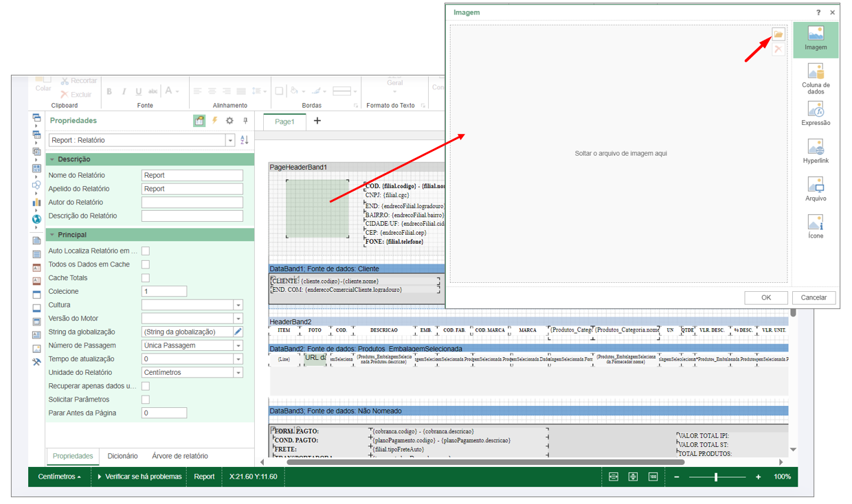Check the Solicitar Parâmetros checkbox

click(x=146, y=400)
